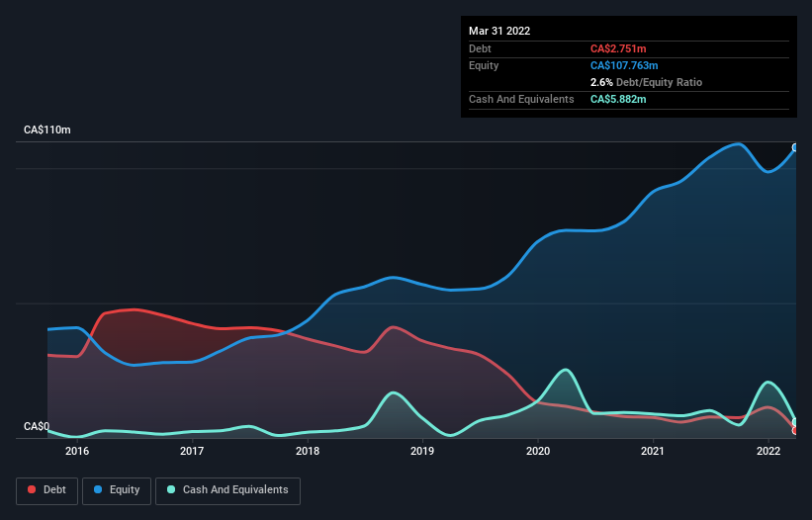Click the 2022 x-axis label
The width and height of the screenshot is (812, 520).
[x=768, y=451]
